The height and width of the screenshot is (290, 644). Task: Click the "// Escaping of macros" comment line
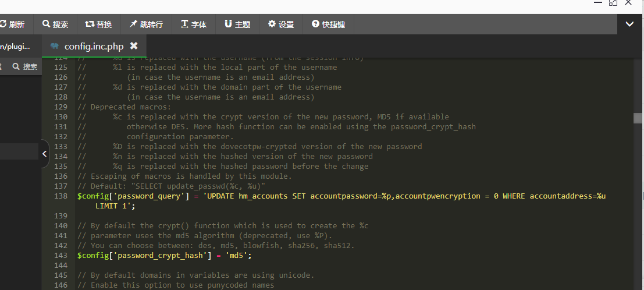click(184, 176)
